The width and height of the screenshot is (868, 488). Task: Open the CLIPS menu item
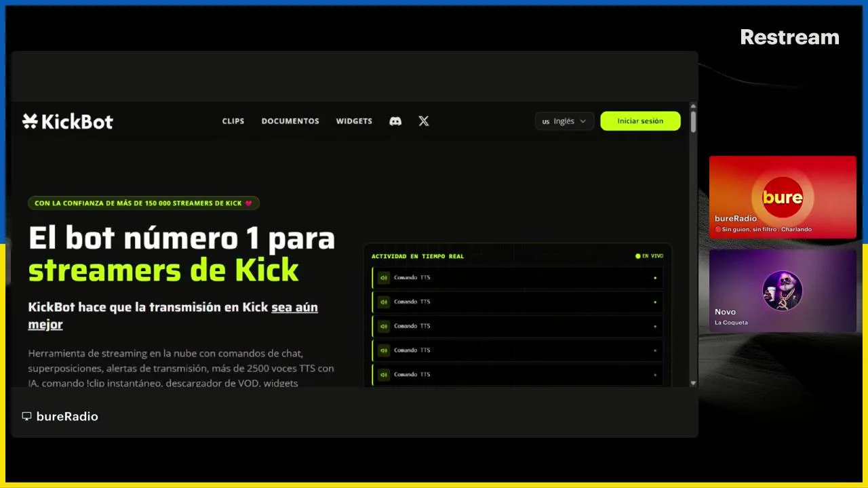[x=233, y=121]
